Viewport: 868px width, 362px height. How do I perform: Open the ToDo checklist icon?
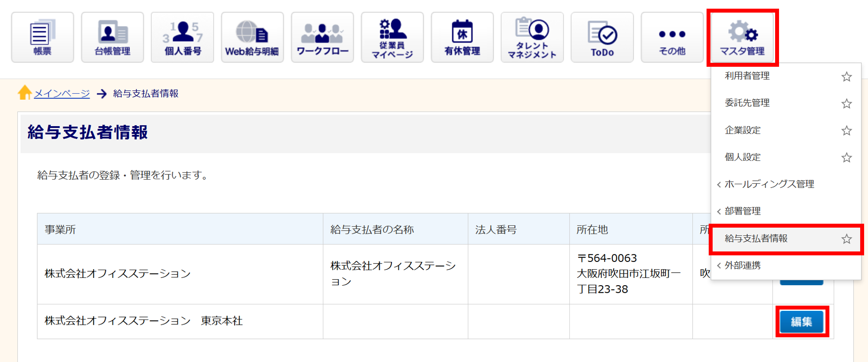tap(602, 37)
